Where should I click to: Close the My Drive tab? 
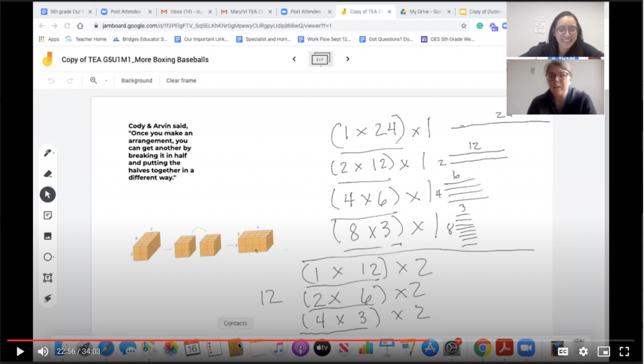[449, 11]
